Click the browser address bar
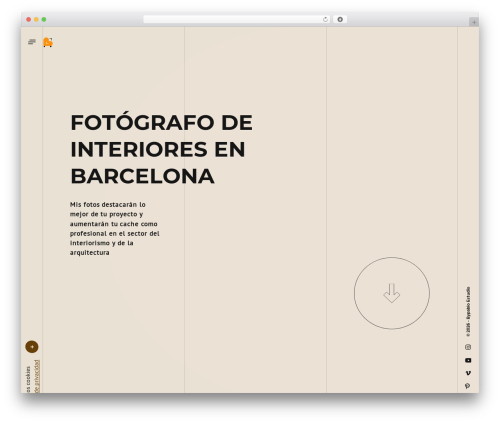Viewport: 500px width, 423px height. pyautogui.click(x=237, y=20)
